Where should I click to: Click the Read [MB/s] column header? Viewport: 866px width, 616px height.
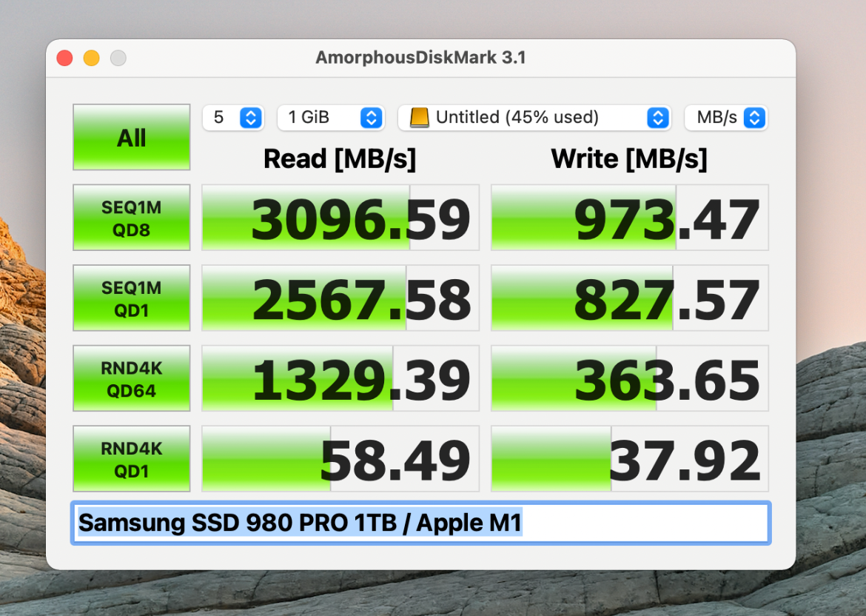tap(340, 160)
